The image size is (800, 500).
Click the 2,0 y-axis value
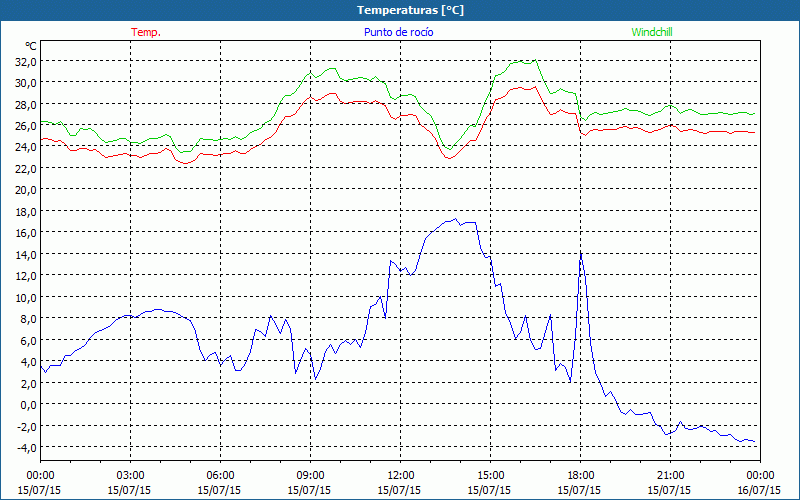coord(29,383)
